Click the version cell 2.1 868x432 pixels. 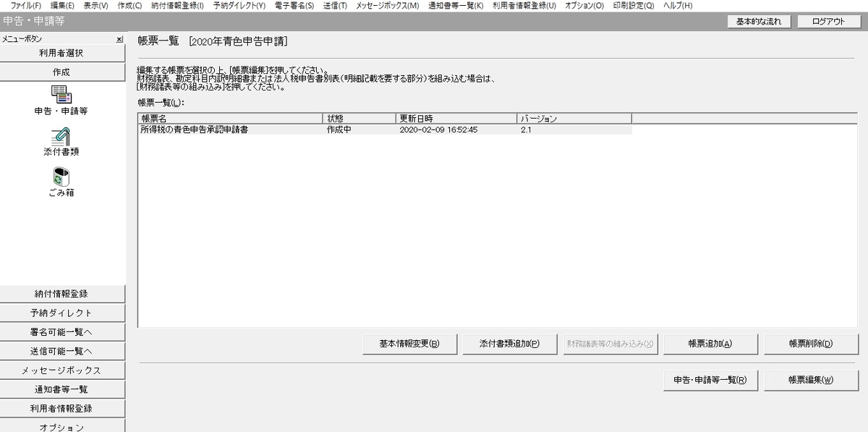point(526,130)
